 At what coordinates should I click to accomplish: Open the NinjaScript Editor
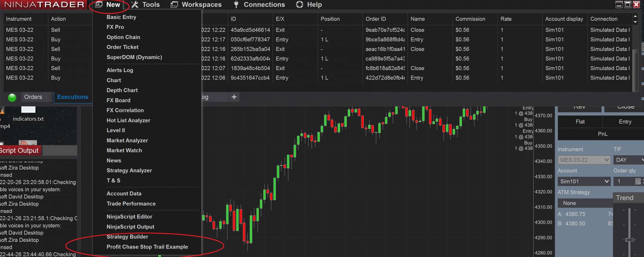129,217
